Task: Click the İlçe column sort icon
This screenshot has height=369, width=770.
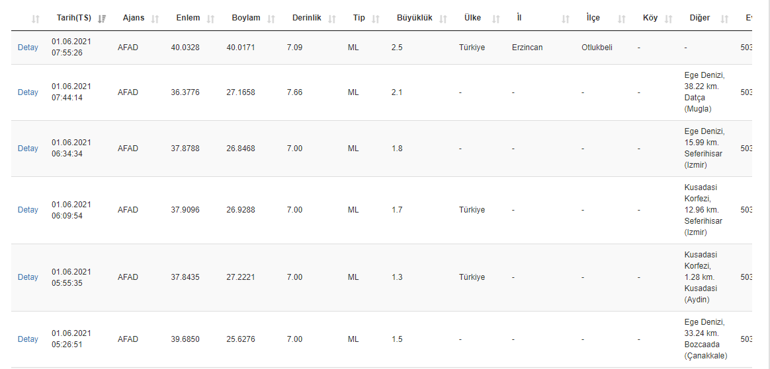Action: (622, 19)
